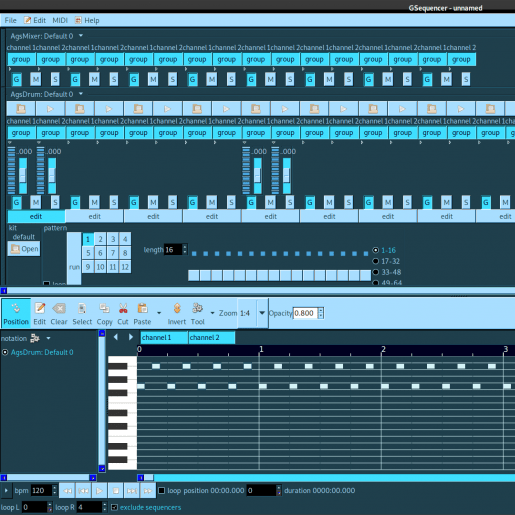This screenshot has width=515, height=515.
Task: Toggle the first G button in AgsMixer
Action: (17, 79)
